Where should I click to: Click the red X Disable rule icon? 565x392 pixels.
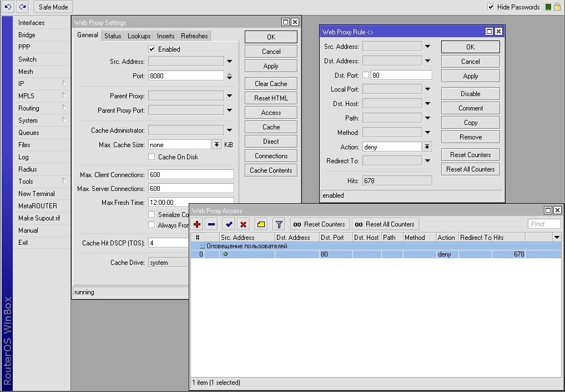coord(243,224)
